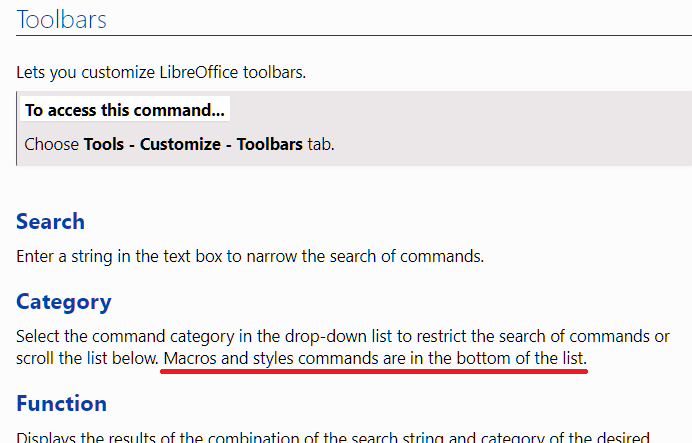Click the word 'Choose' in the gray box

[52, 144]
